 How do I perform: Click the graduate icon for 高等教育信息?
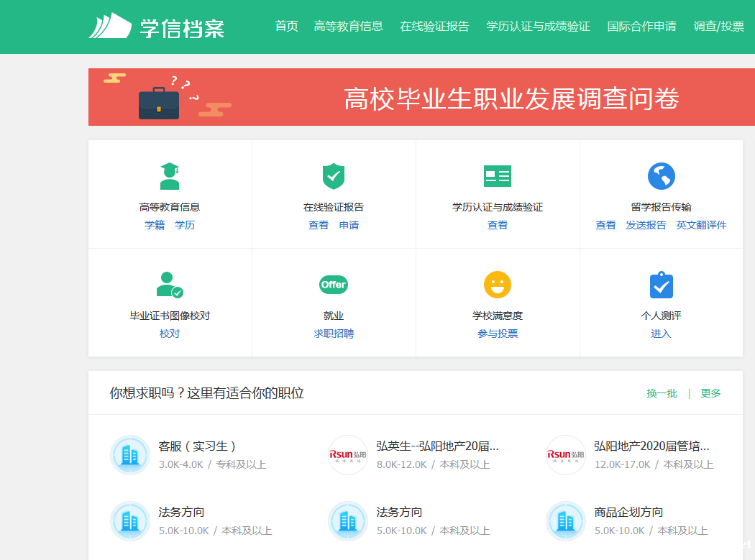coord(170,176)
